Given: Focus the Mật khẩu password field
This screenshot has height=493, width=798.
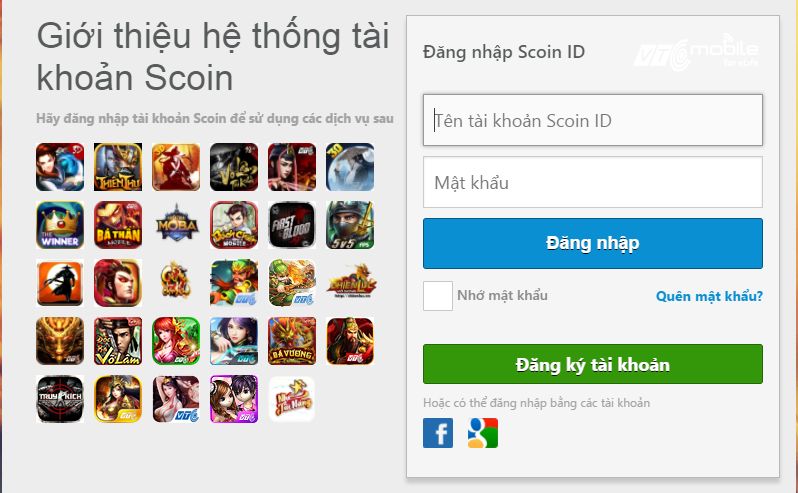Looking at the screenshot, I should 593,182.
